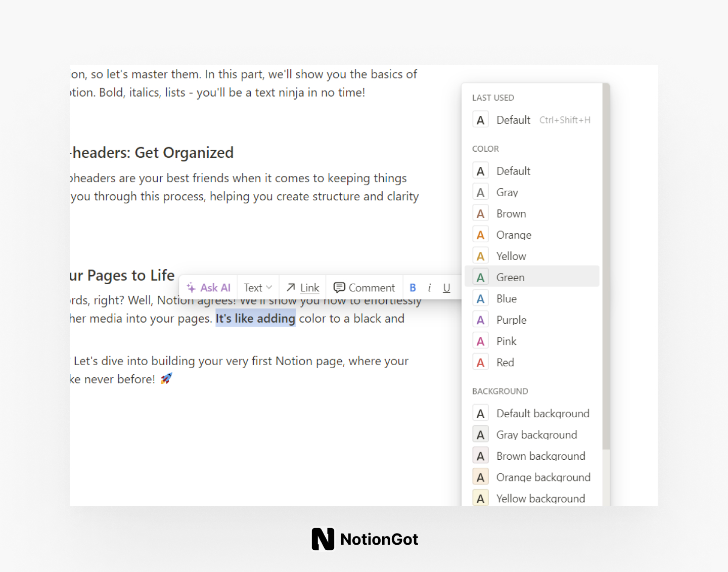Screen dimensions: 728x572
Task: Click the Ask AI sparkle icon
Action: coord(192,287)
